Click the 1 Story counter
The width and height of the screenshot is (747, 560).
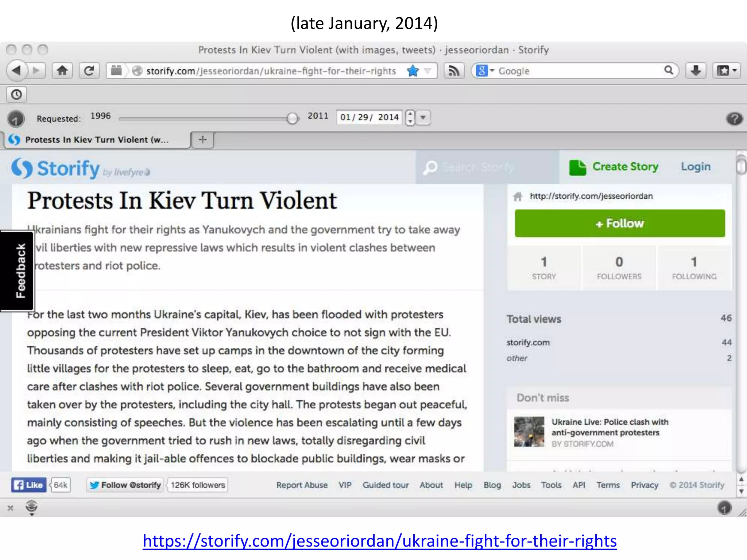(x=544, y=268)
